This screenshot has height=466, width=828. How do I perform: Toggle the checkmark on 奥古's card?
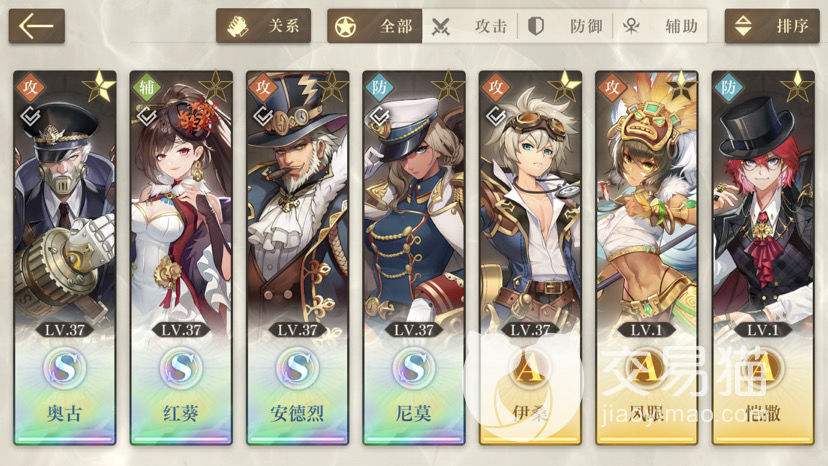coord(30,116)
